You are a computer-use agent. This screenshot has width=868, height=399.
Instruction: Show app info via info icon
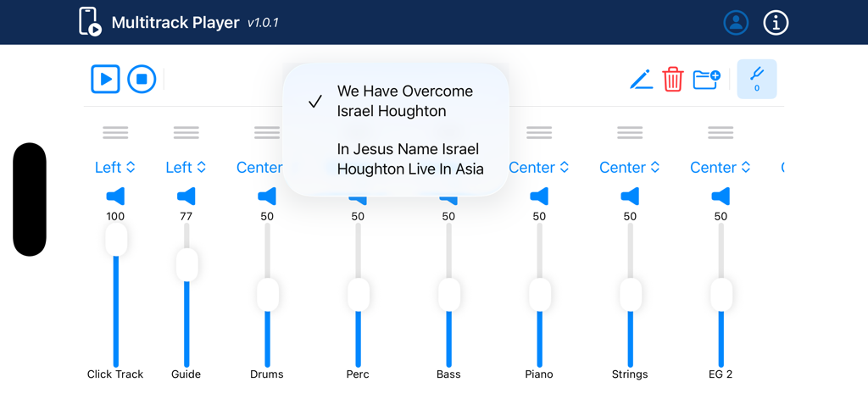coord(776,23)
